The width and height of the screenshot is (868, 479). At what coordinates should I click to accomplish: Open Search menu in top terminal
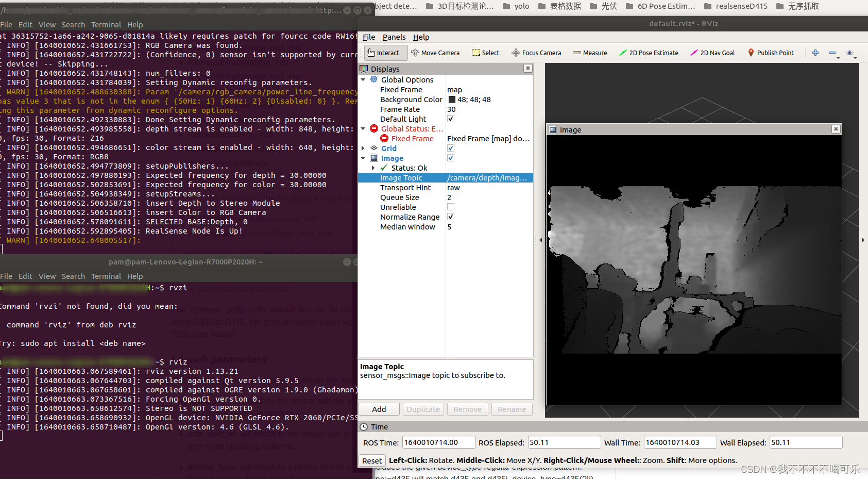(73, 25)
